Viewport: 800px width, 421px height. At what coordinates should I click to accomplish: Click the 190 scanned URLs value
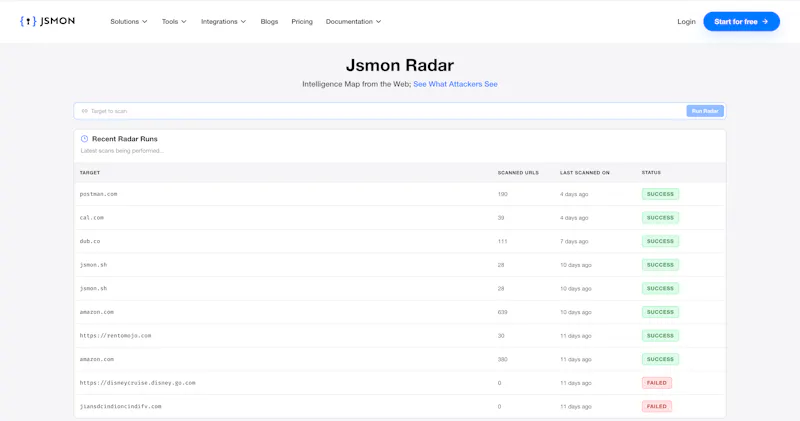pyautogui.click(x=503, y=194)
